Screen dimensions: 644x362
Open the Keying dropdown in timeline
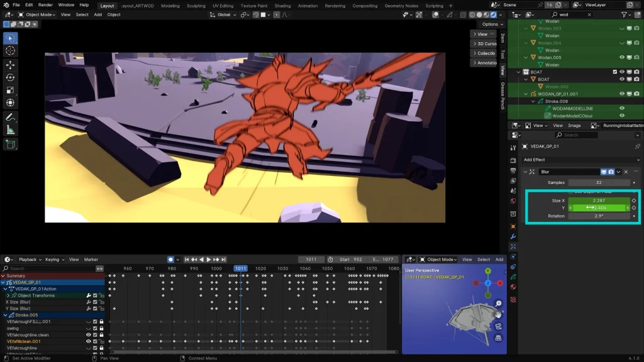click(x=55, y=260)
